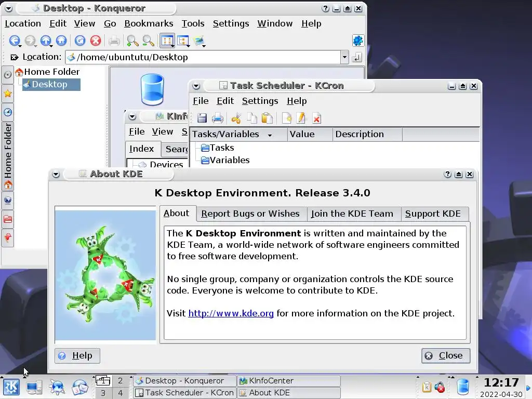Zoom in with the plus magnifier icon
Viewport: 532px width, 399px height.
(132, 41)
